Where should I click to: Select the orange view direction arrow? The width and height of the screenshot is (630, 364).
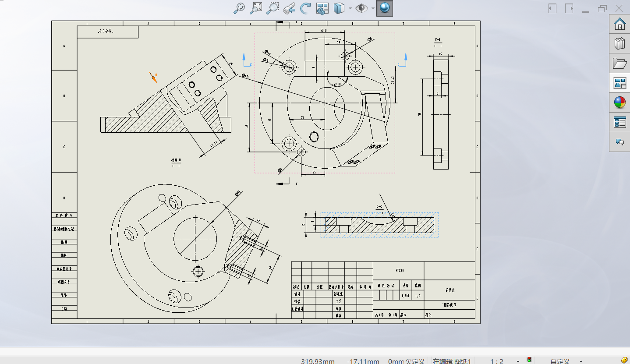click(153, 77)
